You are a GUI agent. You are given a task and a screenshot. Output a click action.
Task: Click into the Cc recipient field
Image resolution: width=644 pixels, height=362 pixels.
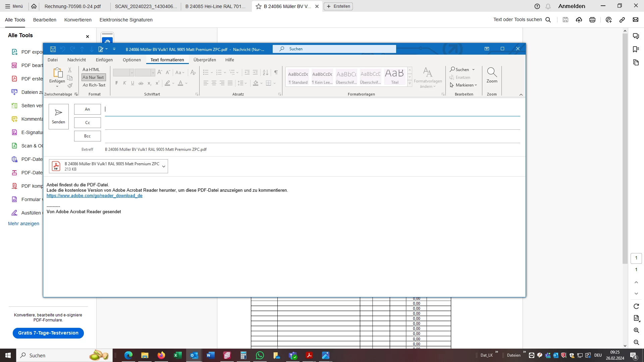(312, 123)
